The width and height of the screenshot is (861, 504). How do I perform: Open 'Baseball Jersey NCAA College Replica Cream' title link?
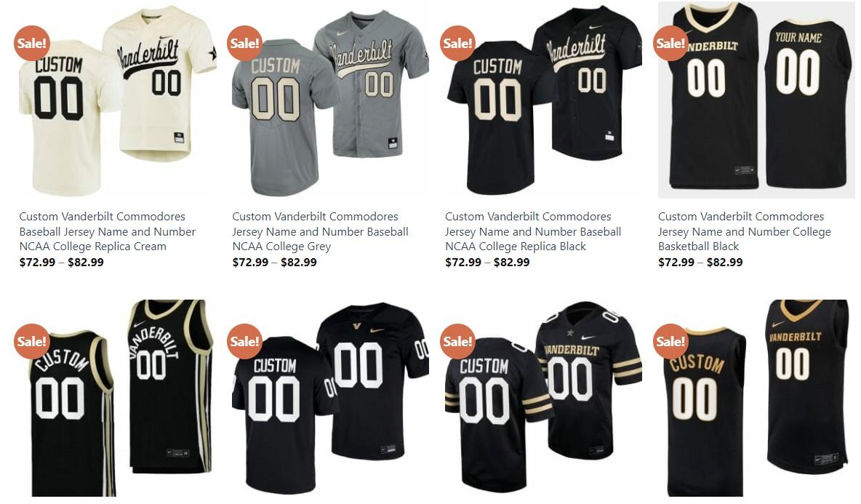coord(108,232)
